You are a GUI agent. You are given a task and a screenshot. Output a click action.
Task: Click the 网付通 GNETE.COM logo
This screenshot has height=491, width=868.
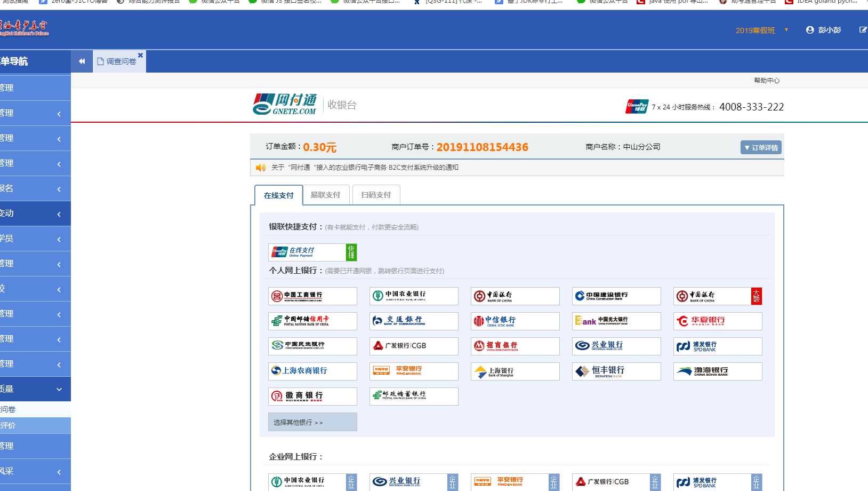[285, 104]
